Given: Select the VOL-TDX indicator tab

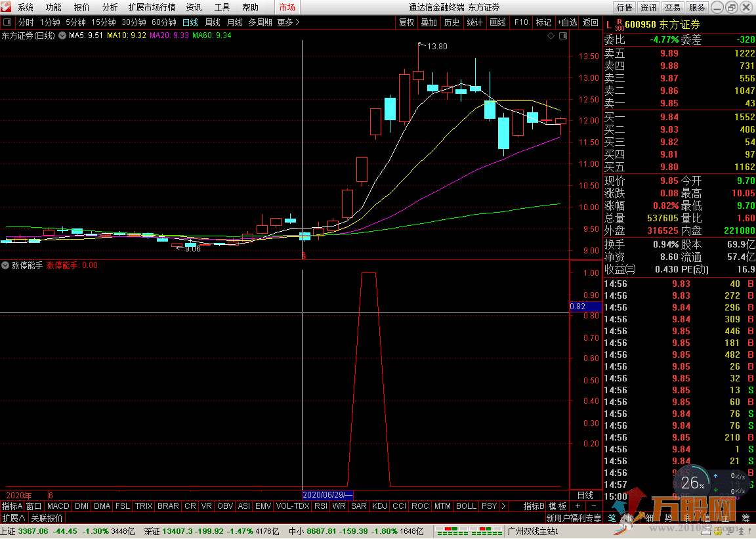Looking at the screenshot, I should [x=292, y=506].
